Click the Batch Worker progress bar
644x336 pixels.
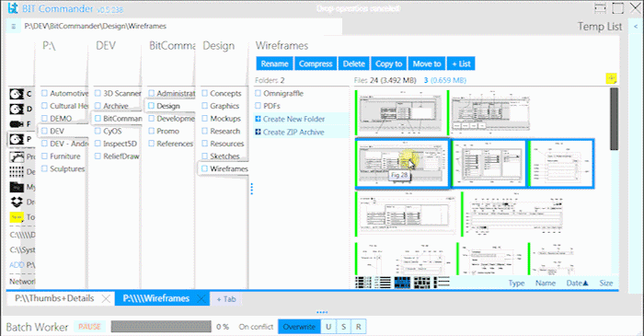point(161,327)
